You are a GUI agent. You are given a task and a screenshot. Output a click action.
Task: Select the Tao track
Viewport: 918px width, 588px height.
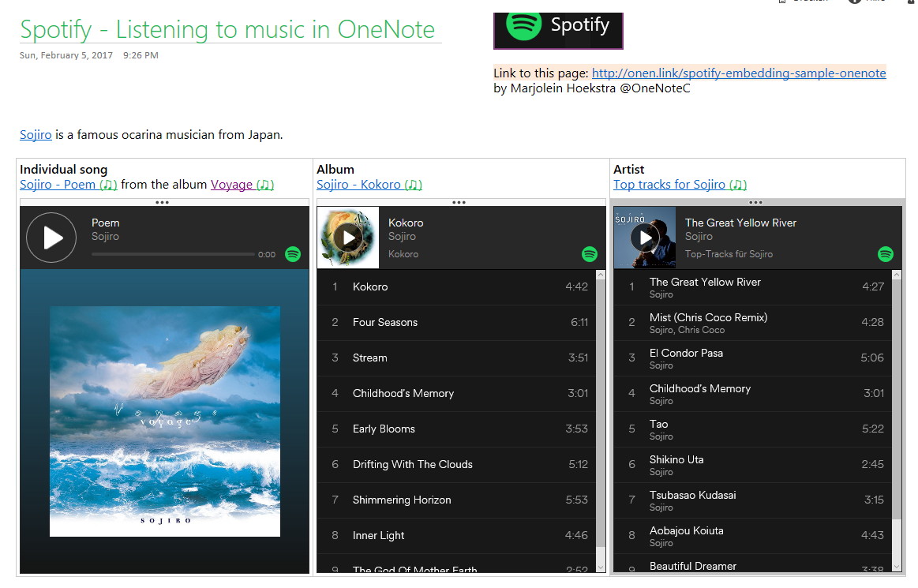(753, 429)
